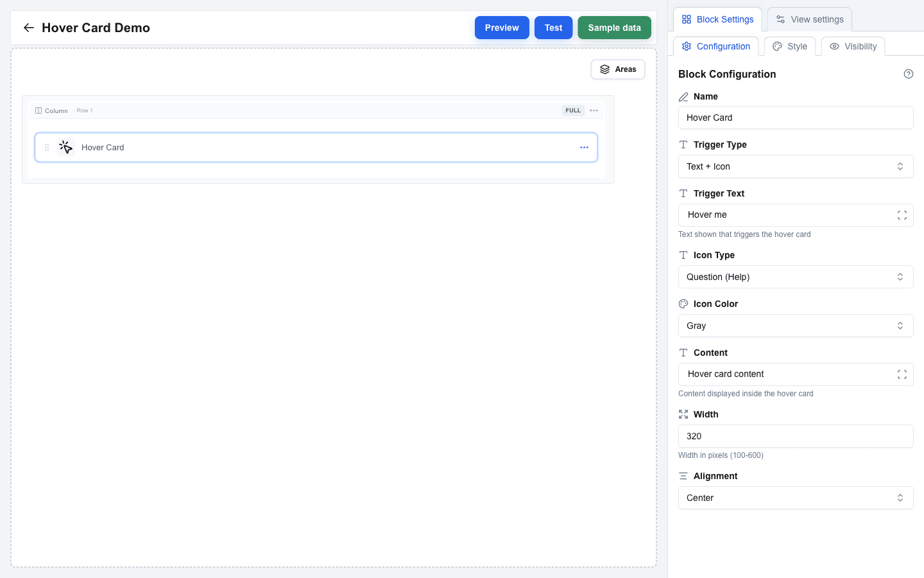This screenshot has height=578, width=924.
Task: Click the Width input showing 320
Action: tap(796, 436)
